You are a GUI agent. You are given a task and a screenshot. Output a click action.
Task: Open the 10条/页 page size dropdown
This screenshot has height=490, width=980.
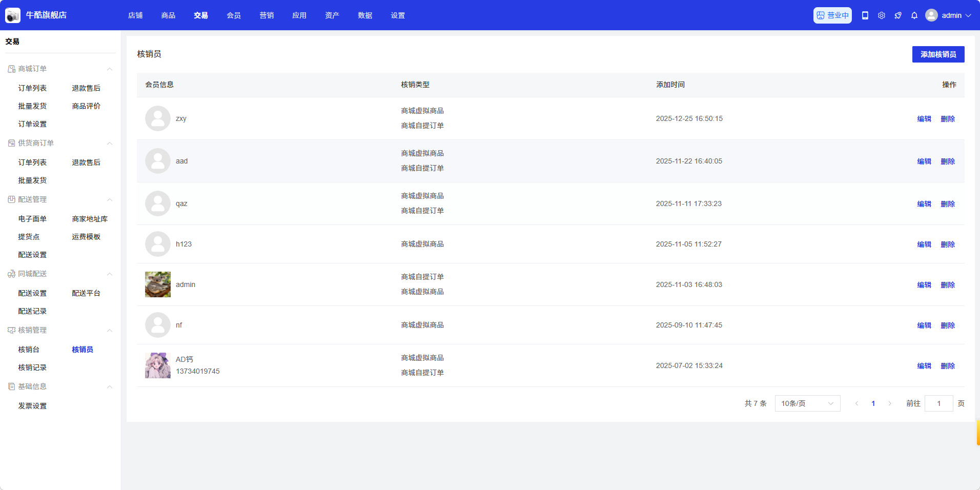(x=807, y=403)
